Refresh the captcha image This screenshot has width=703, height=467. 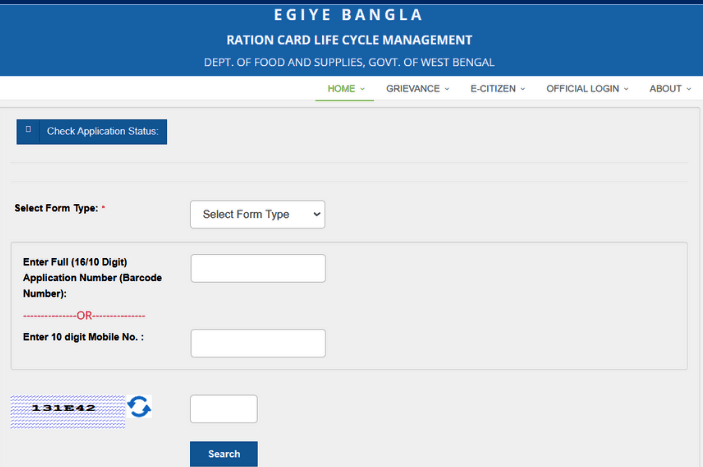click(x=139, y=406)
